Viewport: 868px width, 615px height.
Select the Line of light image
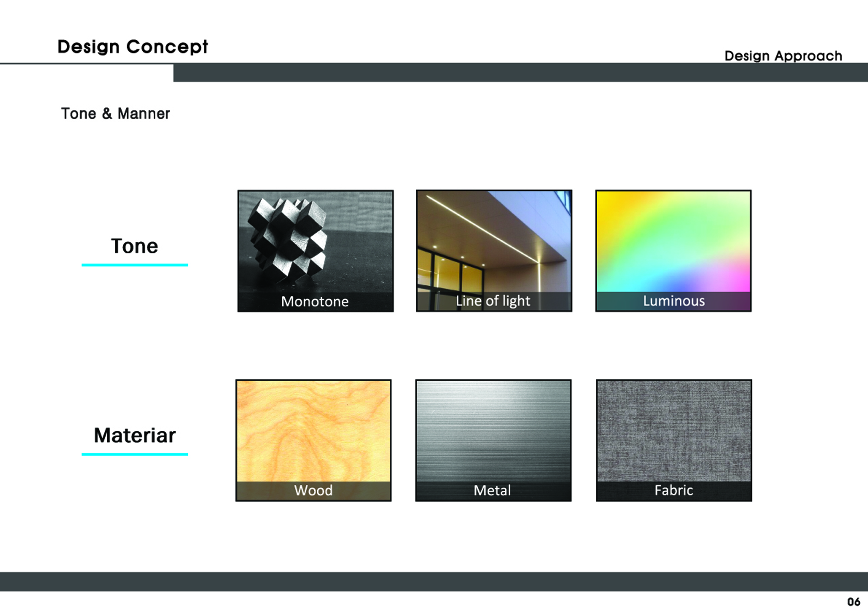(494, 251)
